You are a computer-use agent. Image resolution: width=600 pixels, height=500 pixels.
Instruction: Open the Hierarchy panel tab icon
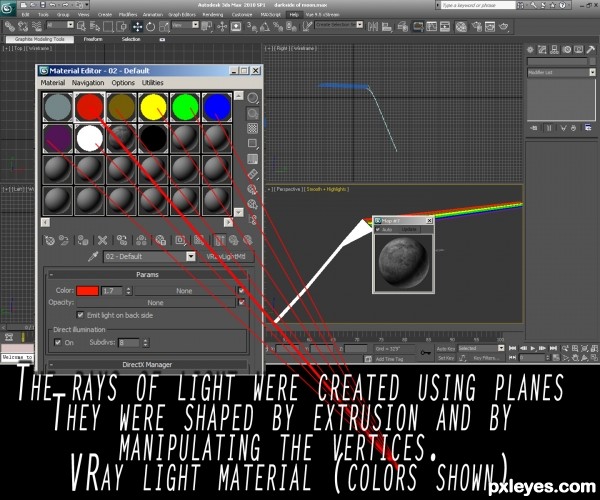pos(554,49)
